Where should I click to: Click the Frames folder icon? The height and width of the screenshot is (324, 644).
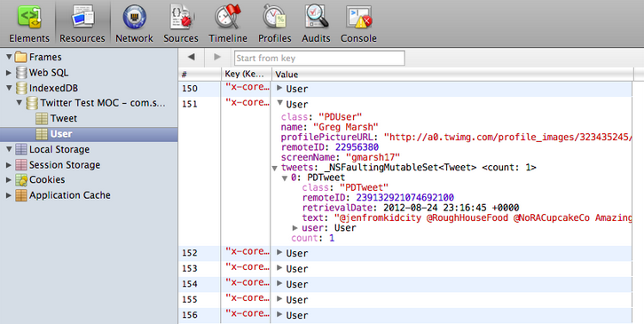coord(20,57)
